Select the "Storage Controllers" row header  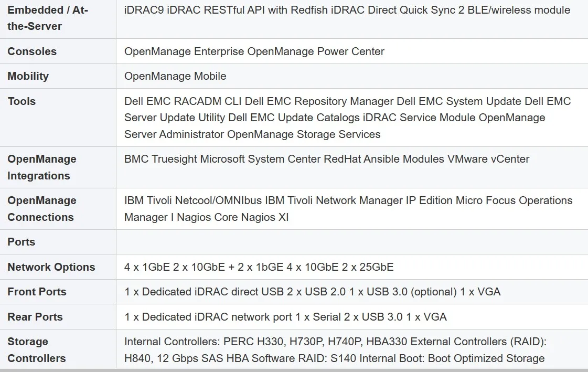click(x=37, y=350)
